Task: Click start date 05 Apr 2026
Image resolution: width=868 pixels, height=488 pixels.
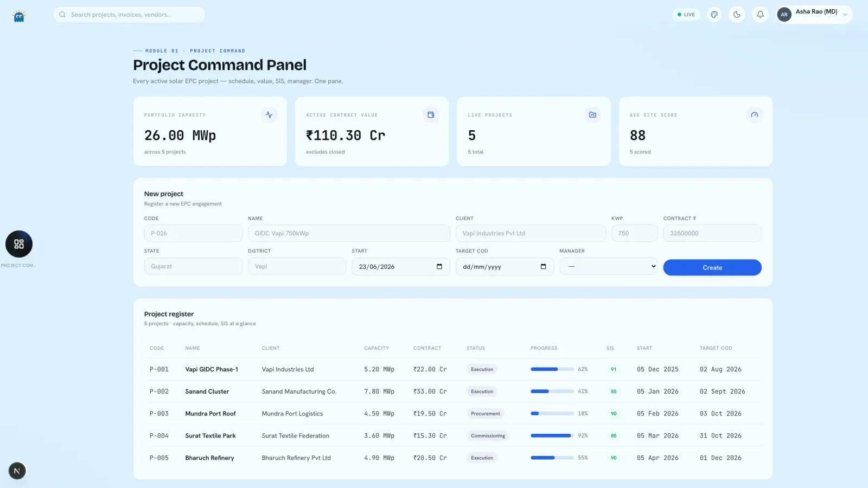Action: pos(658,458)
